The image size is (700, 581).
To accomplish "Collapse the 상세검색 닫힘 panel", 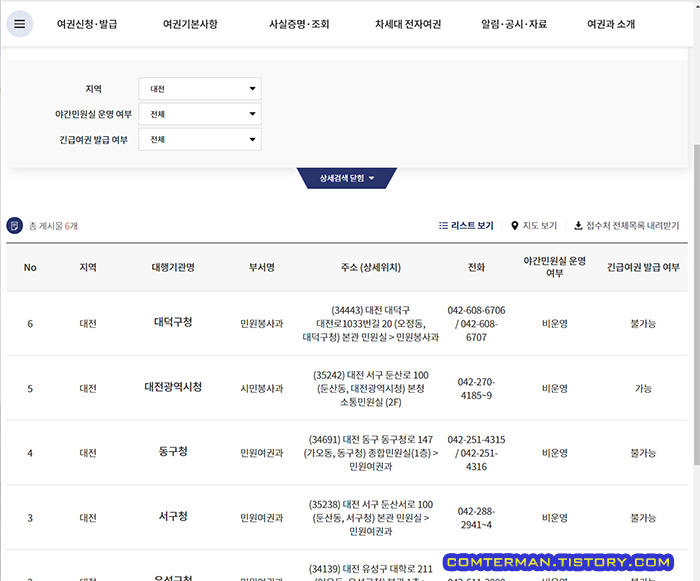I will click(347, 178).
